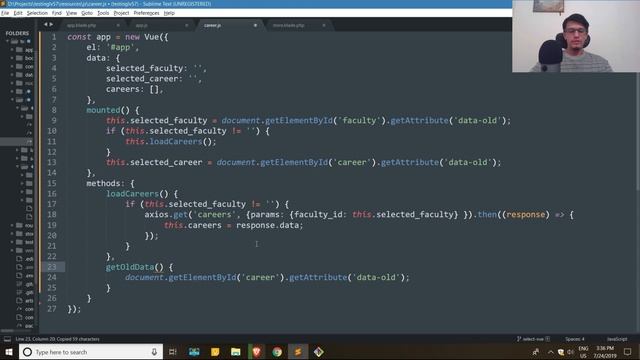Click 'careers: []' on line 6

[133, 89]
